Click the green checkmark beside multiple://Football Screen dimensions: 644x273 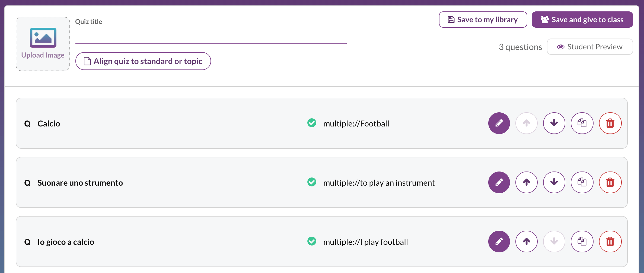tap(312, 123)
